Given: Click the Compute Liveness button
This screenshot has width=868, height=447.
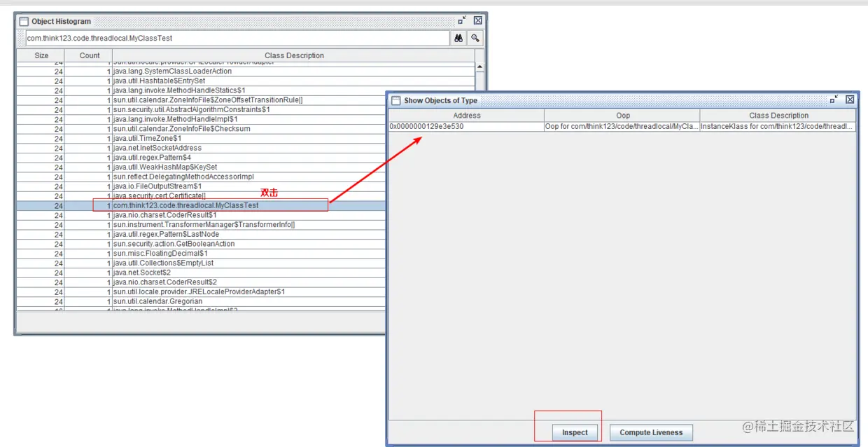Looking at the screenshot, I should 651,432.
